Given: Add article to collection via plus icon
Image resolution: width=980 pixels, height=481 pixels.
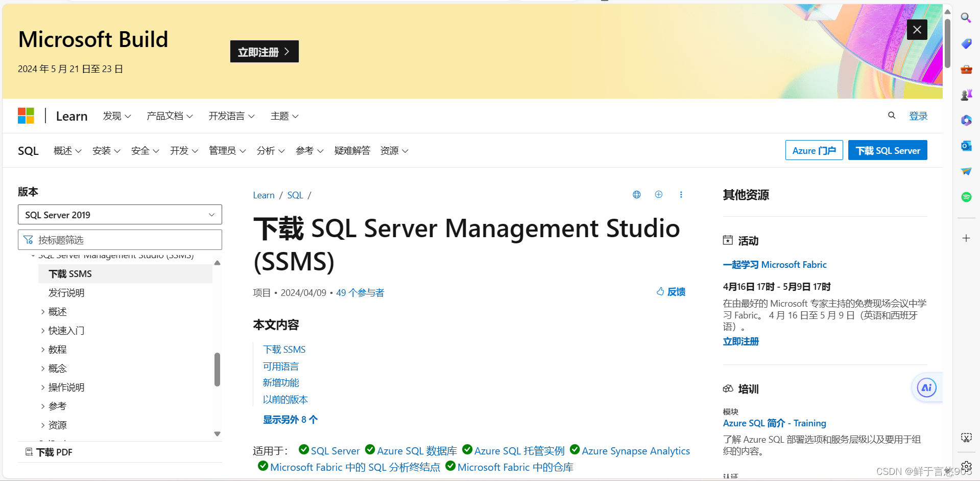Looking at the screenshot, I should [x=658, y=195].
